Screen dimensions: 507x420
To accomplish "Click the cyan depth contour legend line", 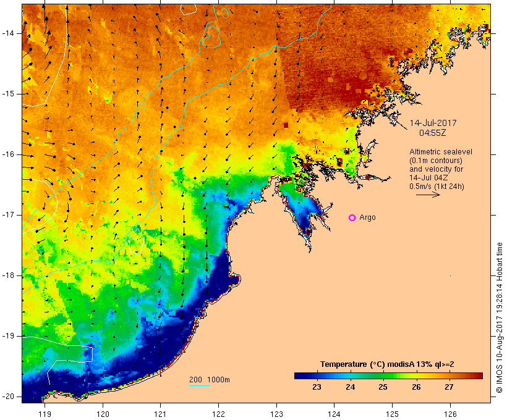I will click(200, 385).
